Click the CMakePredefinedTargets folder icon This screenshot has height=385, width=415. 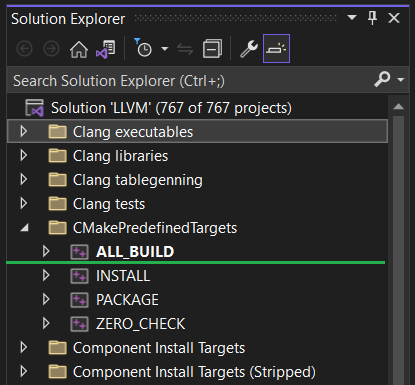click(x=58, y=227)
